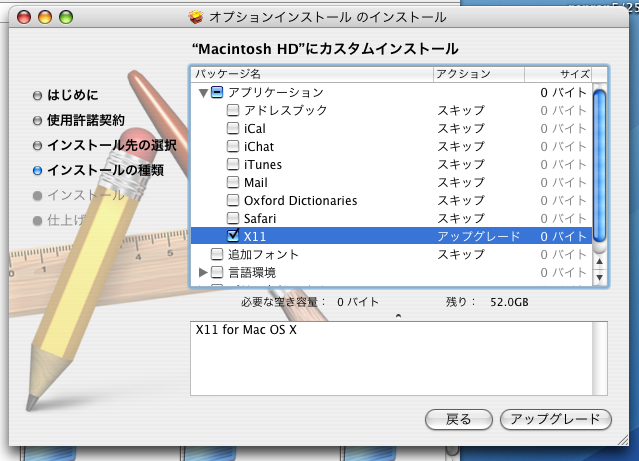Tick the iTunes package checkbox
639x461 pixels.
[233, 164]
